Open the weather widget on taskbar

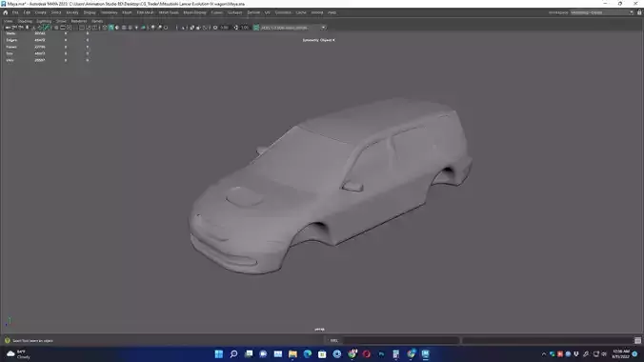pos(18,353)
